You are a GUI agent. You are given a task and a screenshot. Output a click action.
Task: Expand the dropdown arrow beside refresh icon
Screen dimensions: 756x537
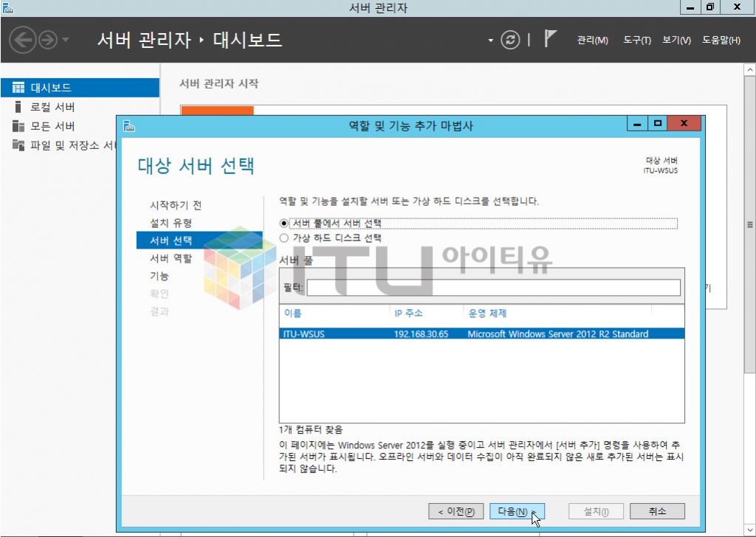tap(490, 41)
